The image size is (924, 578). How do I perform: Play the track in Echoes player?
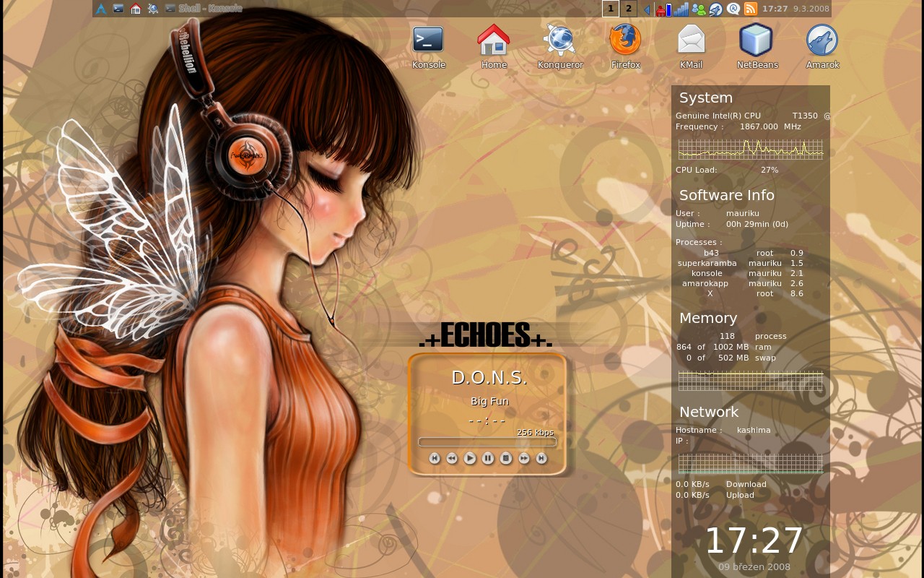coord(470,458)
